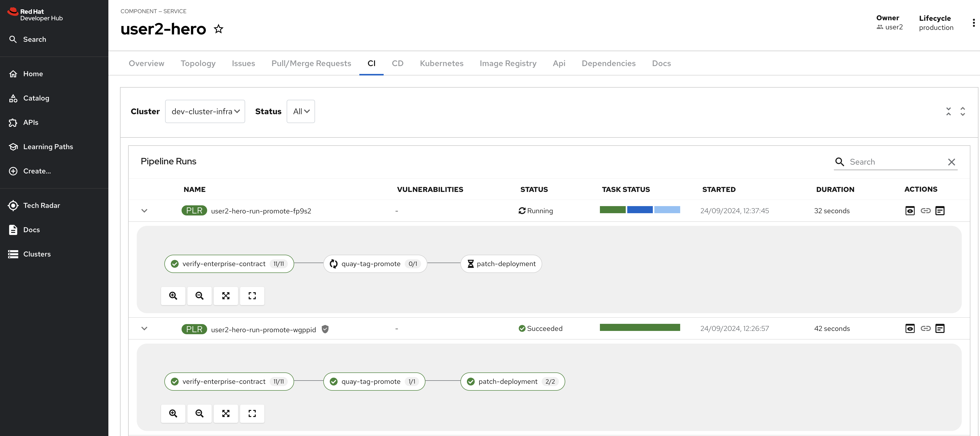Open the component Docs tab
This screenshot has height=436, width=980.
tap(661, 64)
